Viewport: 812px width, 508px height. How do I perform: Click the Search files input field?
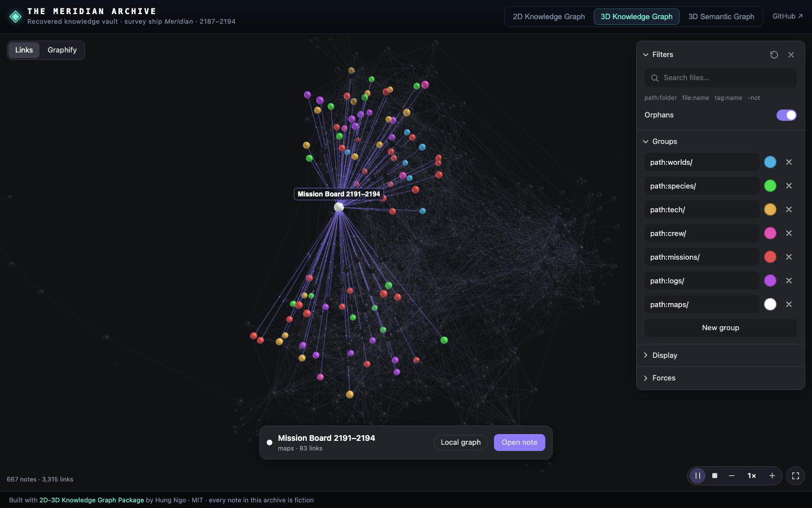[x=721, y=78]
